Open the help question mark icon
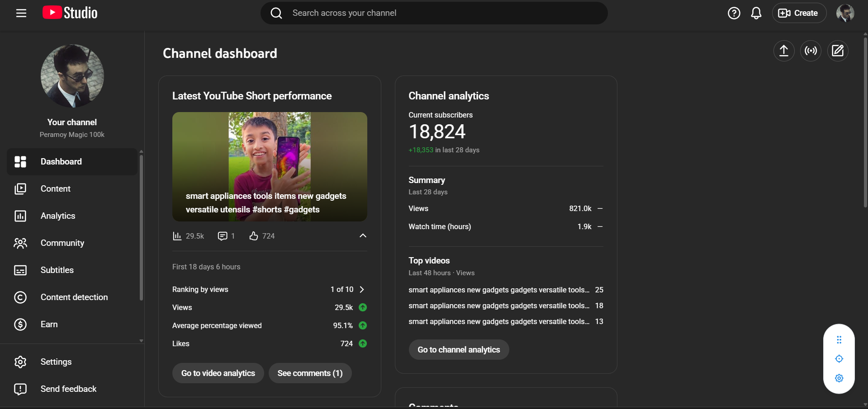 734,13
